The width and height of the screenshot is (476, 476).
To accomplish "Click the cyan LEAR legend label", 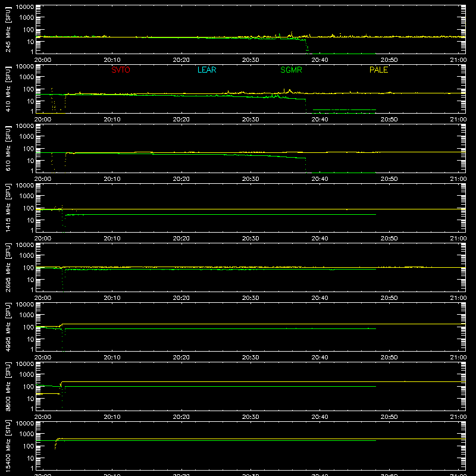I will 206,70.
